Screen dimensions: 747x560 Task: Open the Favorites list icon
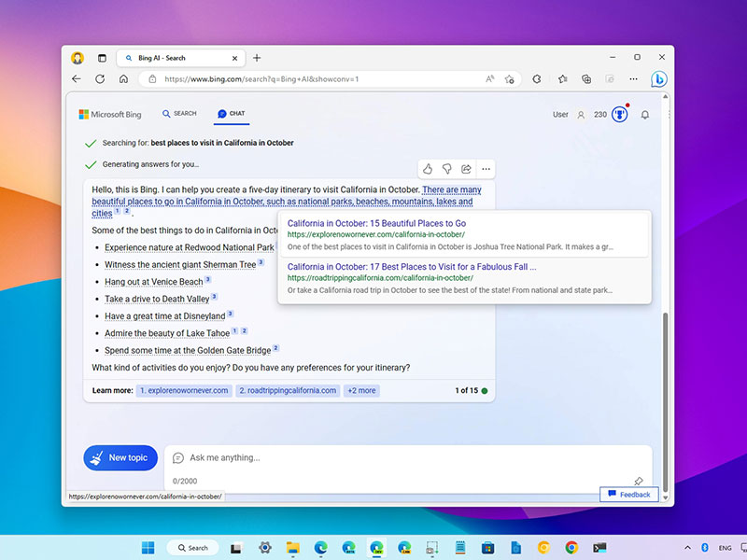[x=563, y=79]
